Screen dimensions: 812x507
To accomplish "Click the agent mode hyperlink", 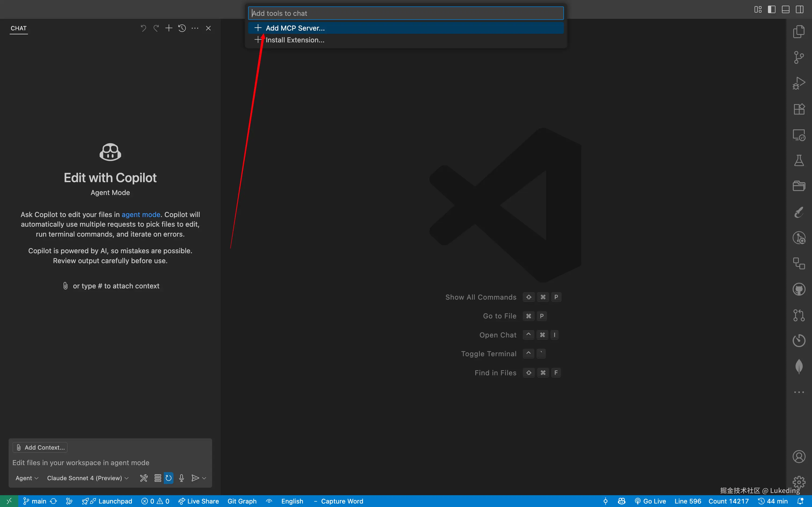I will tap(141, 215).
